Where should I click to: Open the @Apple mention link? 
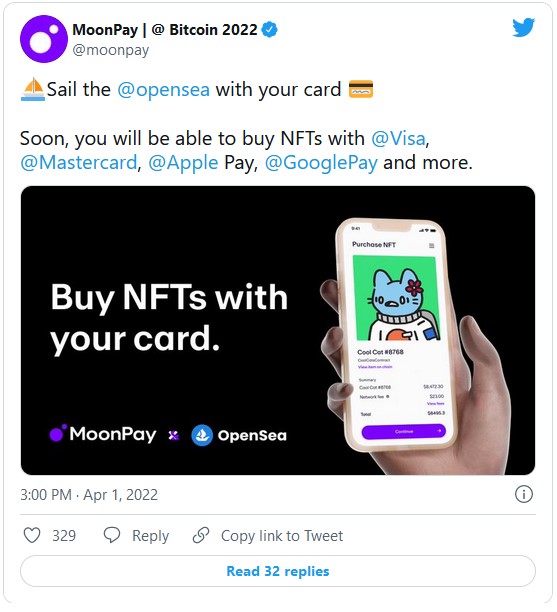(183, 163)
